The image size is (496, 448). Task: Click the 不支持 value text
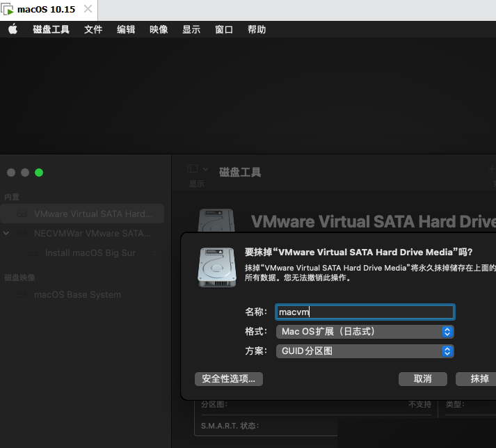click(x=419, y=404)
